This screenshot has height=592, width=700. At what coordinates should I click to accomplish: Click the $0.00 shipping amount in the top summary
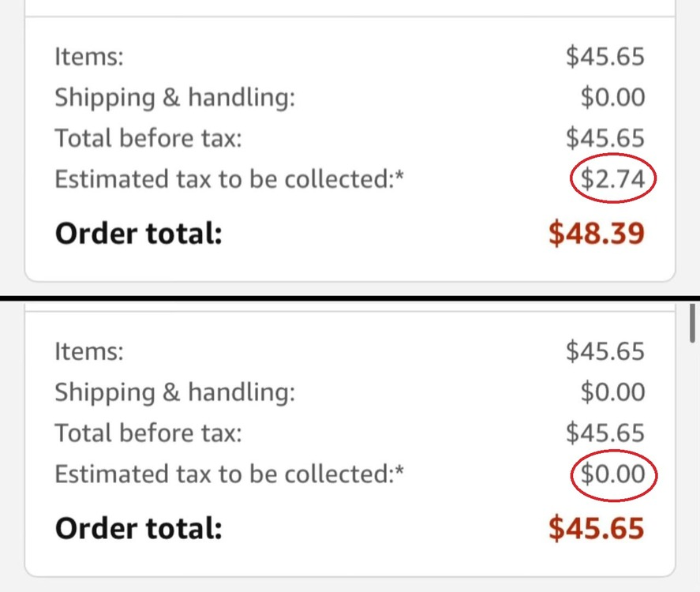click(612, 97)
